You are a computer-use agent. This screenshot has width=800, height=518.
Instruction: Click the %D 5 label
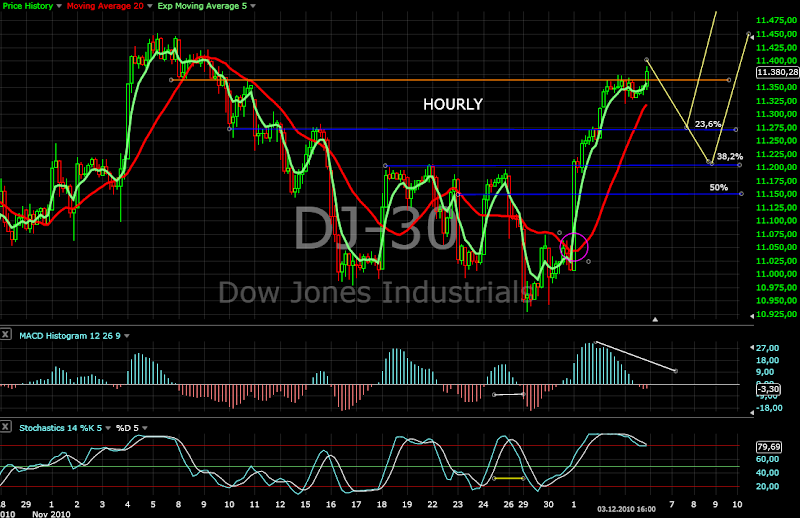127,428
